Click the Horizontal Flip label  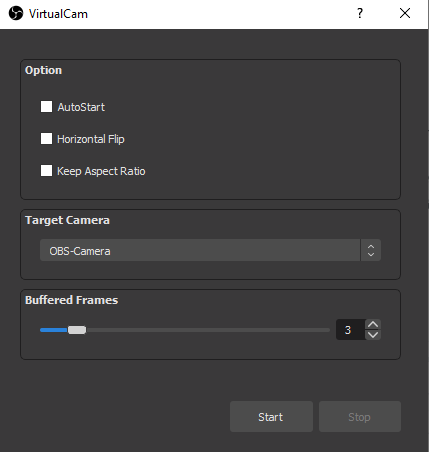91,139
